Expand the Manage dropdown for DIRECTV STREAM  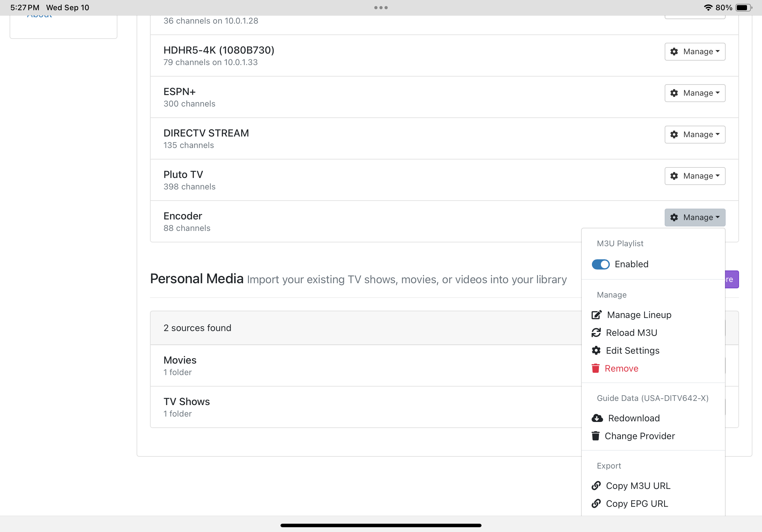pos(695,134)
